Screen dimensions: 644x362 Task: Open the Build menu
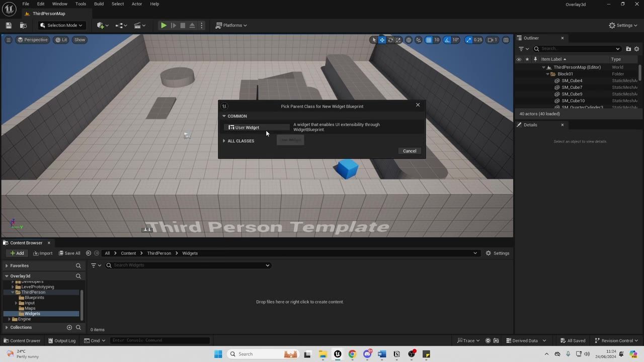[99, 4]
